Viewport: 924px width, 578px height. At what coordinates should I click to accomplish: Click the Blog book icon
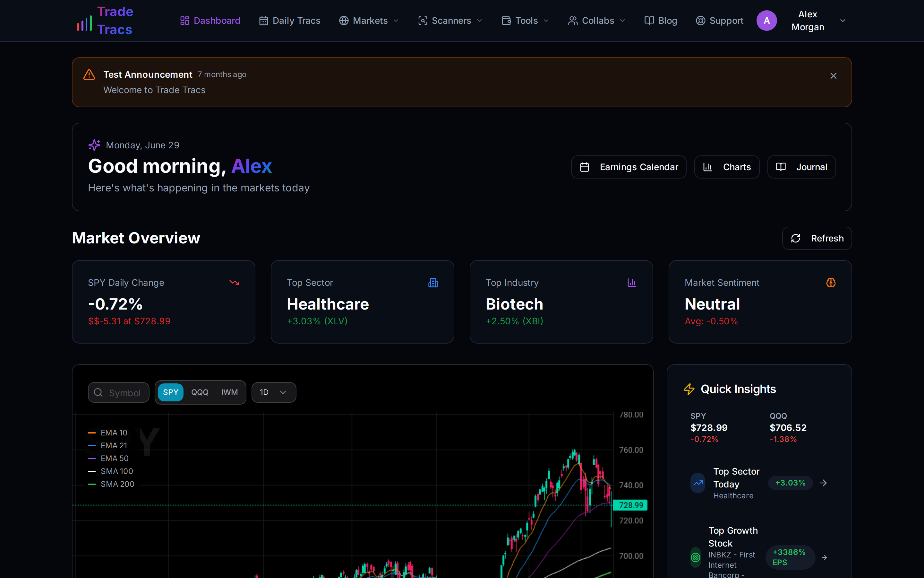click(x=649, y=21)
